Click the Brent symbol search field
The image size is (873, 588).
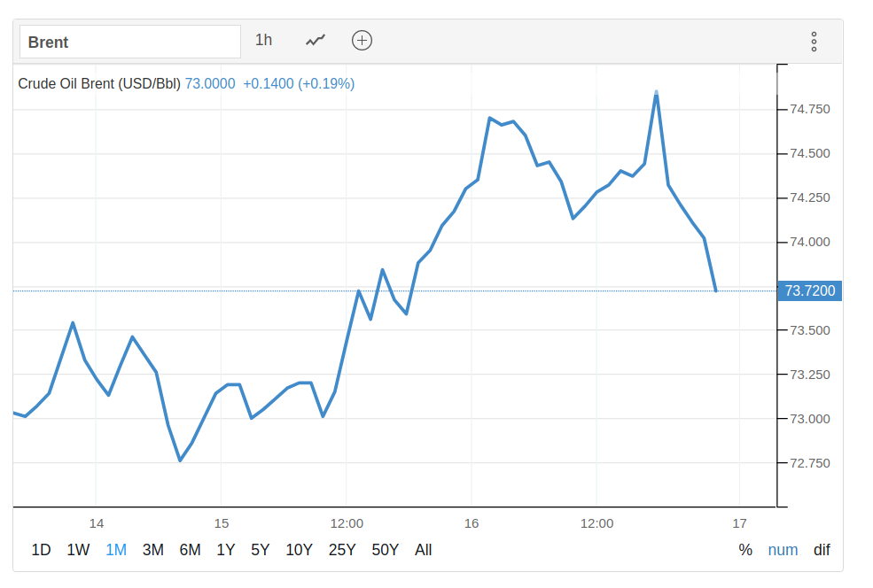(130, 42)
